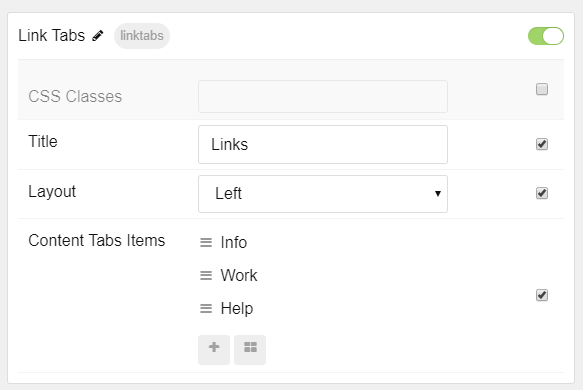Click the drag handle beside Work
The height and width of the screenshot is (390, 583).
(206, 275)
